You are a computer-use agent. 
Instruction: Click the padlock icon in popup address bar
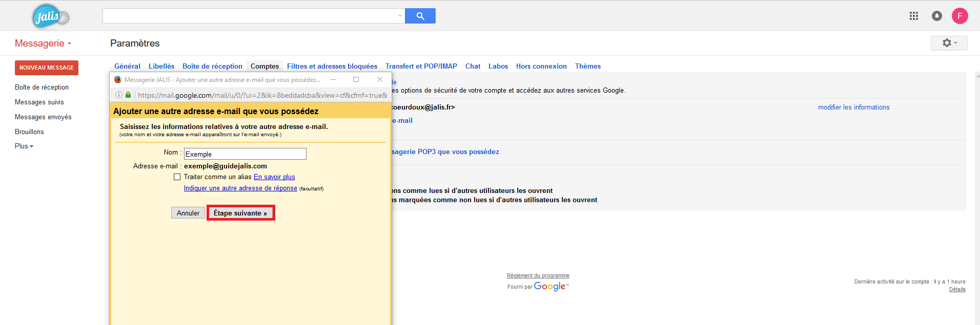128,95
